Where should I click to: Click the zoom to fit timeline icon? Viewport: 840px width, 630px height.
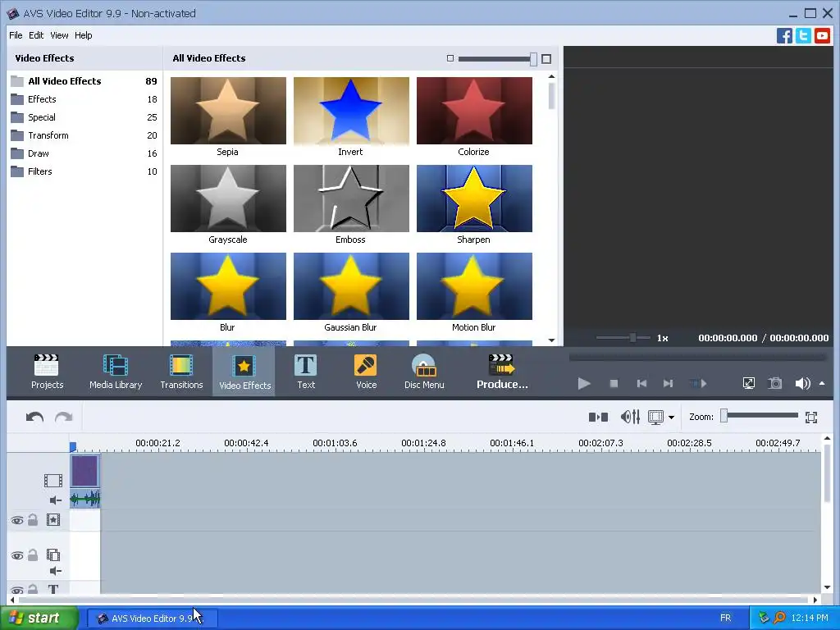pos(811,418)
